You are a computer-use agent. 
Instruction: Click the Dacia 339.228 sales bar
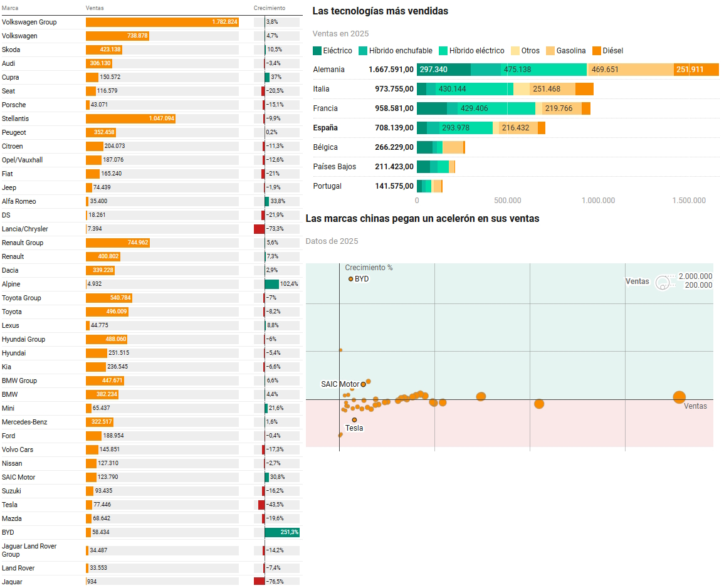point(100,270)
